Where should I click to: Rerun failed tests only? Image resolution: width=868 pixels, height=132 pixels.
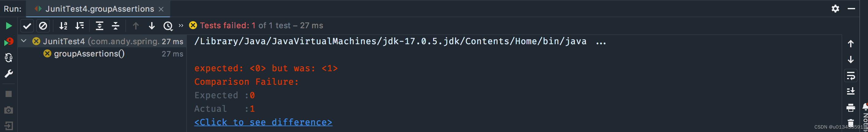(x=9, y=42)
